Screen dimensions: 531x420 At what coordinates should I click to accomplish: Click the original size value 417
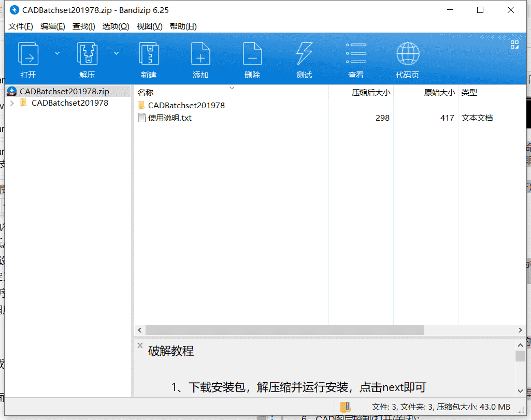coord(447,118)
